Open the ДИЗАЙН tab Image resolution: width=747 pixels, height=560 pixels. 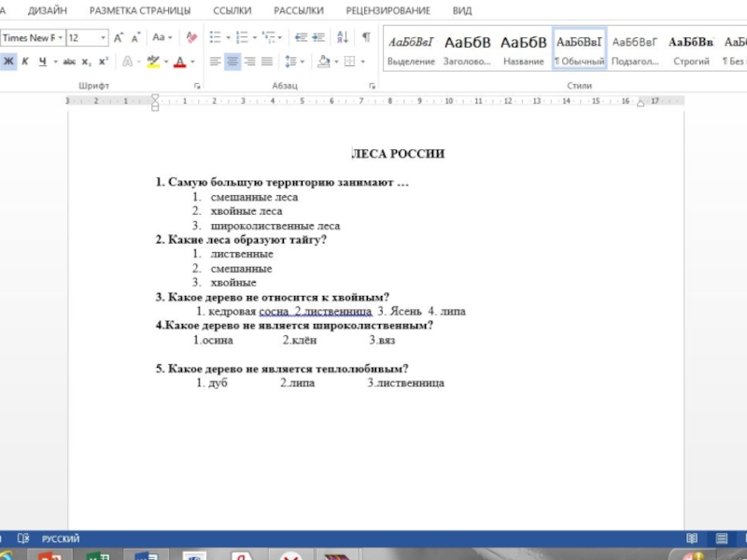(x=48, y=10)
